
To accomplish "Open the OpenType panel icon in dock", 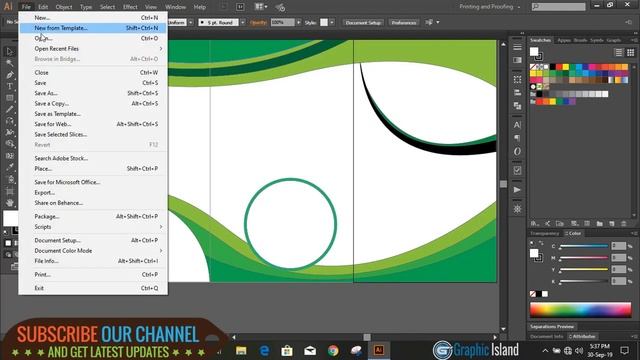I will tap(517, 151).
